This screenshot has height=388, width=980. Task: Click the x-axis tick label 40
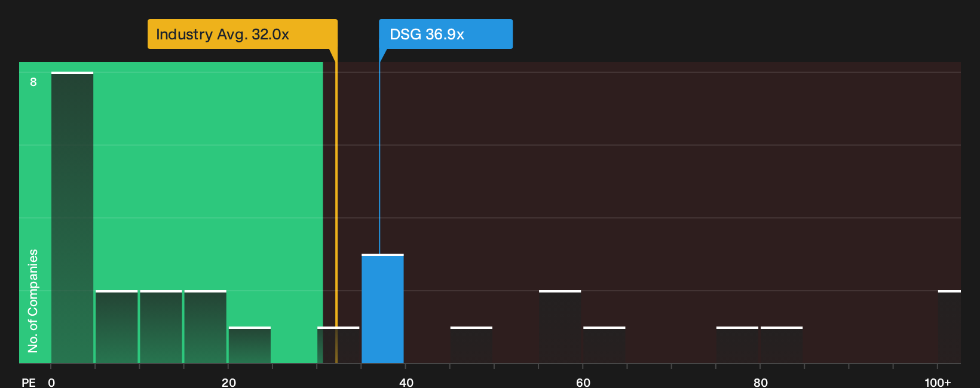(x=406, y=383)
